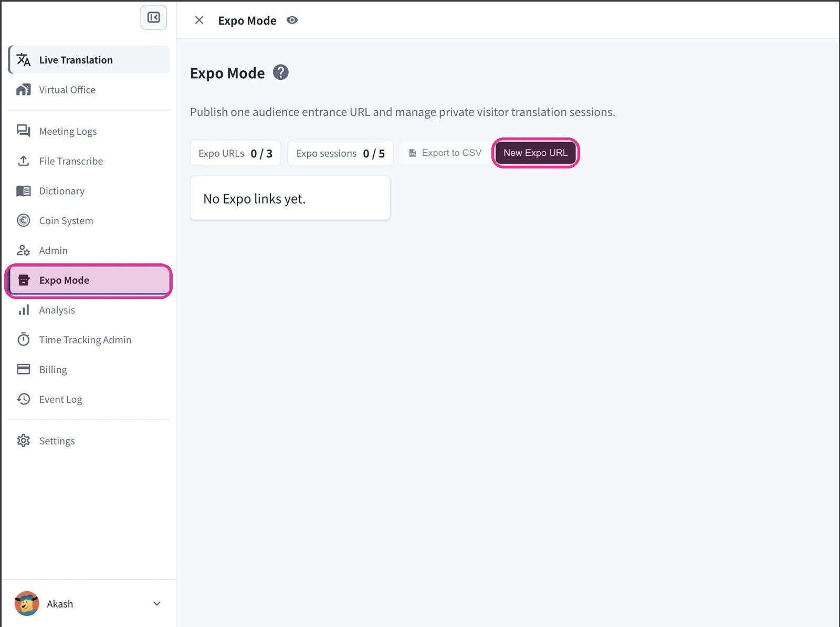Close the Expo Mode panel with X
The image size is (840, 627).
point(199,20)
